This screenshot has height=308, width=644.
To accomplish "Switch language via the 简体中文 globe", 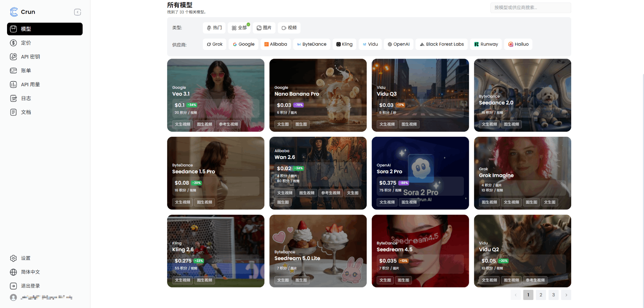I will point(13,272).
